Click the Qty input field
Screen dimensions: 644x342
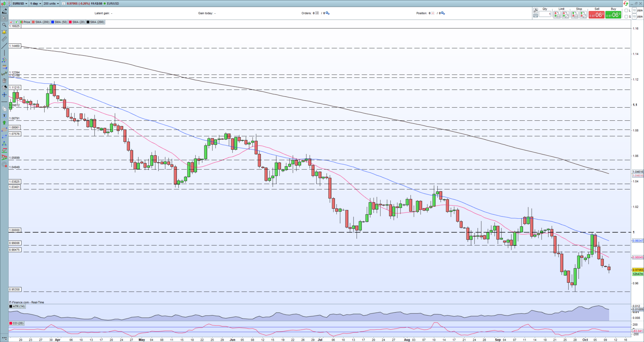[545, 14]
